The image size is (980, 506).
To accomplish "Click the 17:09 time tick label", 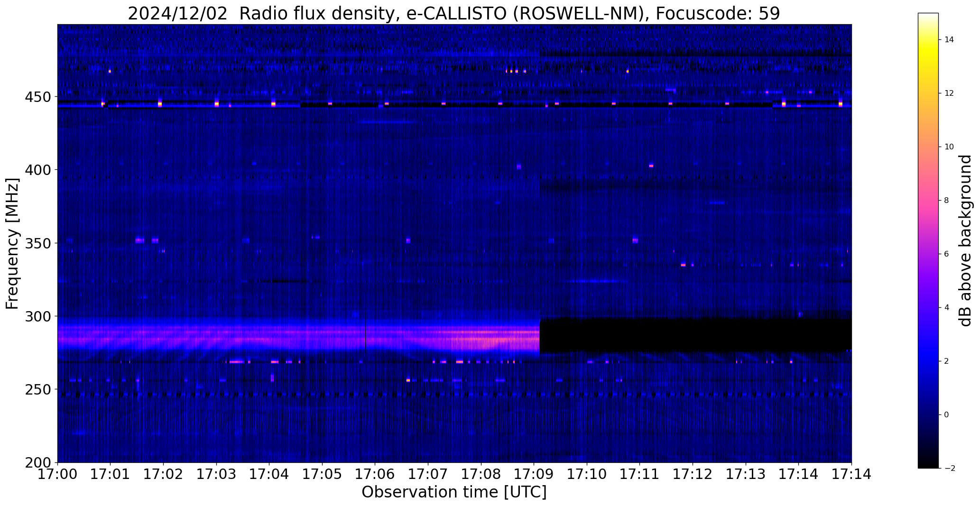I will coord(534,474).
